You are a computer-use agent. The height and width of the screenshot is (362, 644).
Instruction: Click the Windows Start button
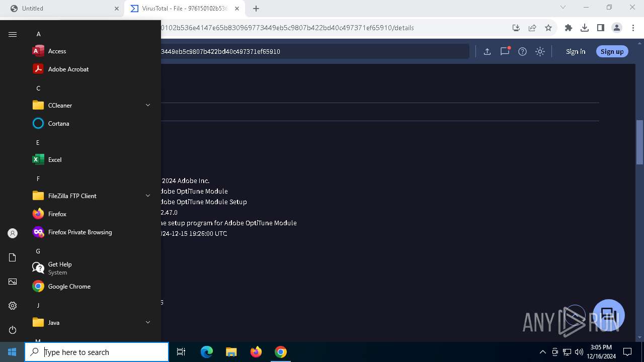pyautogui.click(x=12, y=352)
